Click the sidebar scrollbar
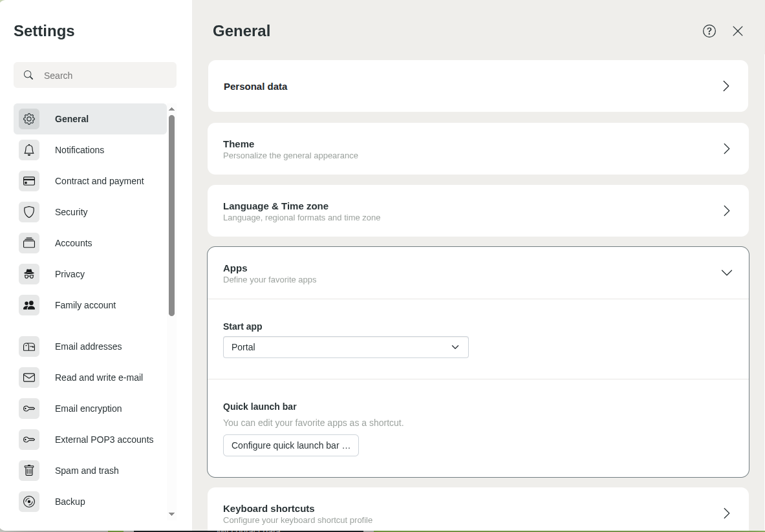Viewport: 765px width, 532px height. click(171, 213)
